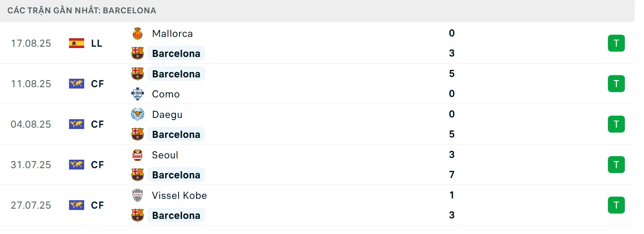Click the 'Các trận gần nhất: Barcelona' header
644x234 pixels.
click(82, 10)
